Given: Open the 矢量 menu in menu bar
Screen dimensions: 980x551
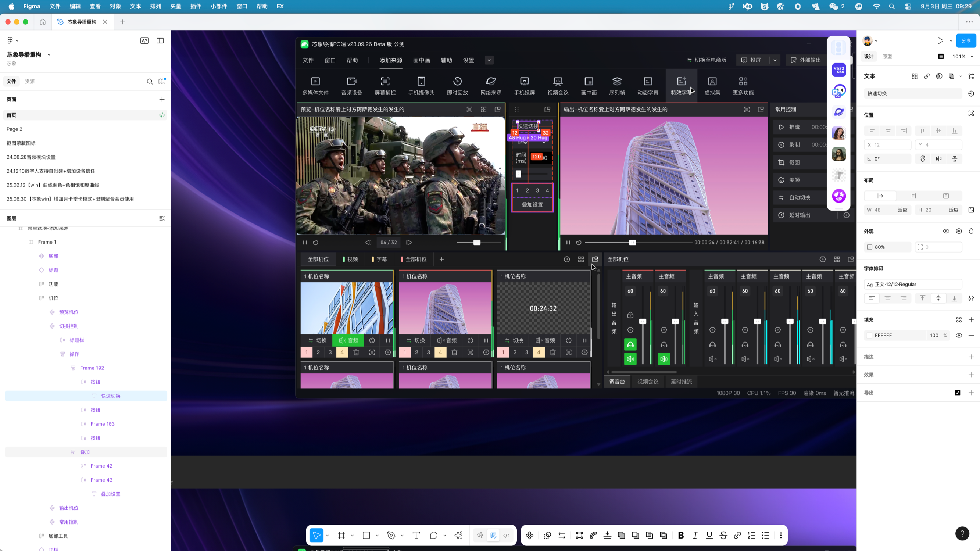Looking at the screenshot, I should 175,7.
